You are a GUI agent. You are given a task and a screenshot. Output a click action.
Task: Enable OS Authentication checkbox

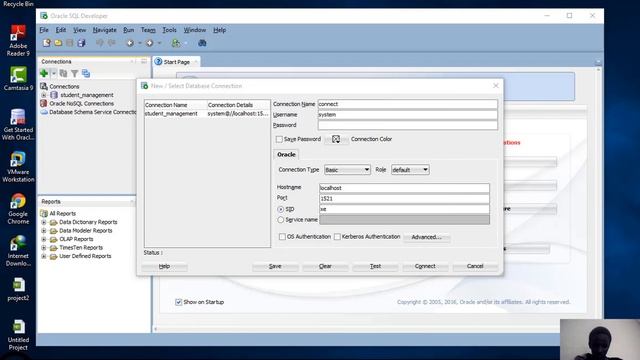pos(282,237)
